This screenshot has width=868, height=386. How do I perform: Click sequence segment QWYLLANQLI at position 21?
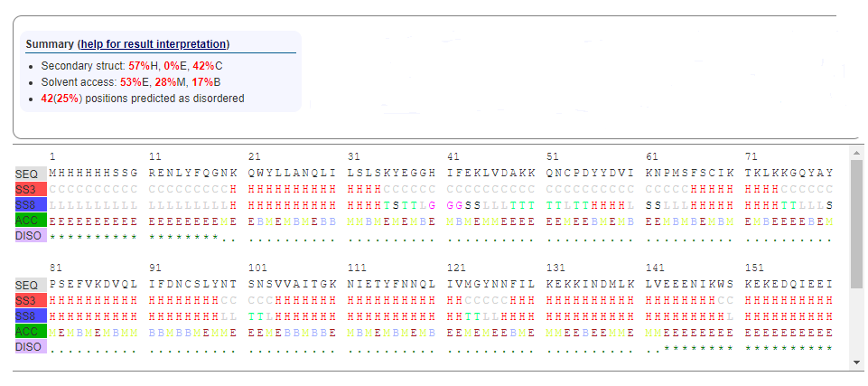[x=292, y=173]
